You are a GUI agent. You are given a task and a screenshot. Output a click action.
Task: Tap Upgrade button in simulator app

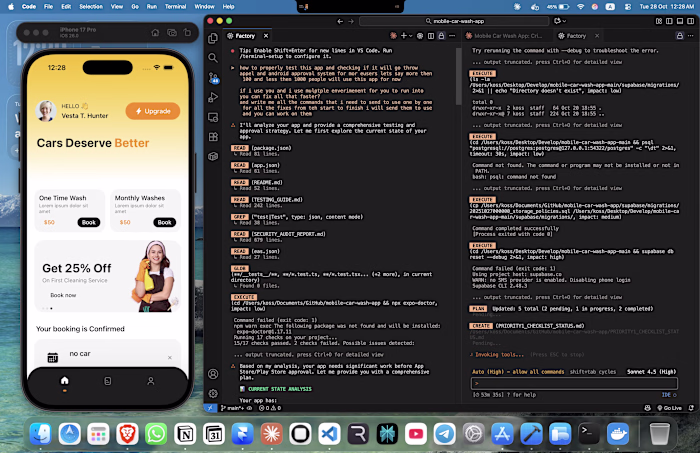pos(153,111)
